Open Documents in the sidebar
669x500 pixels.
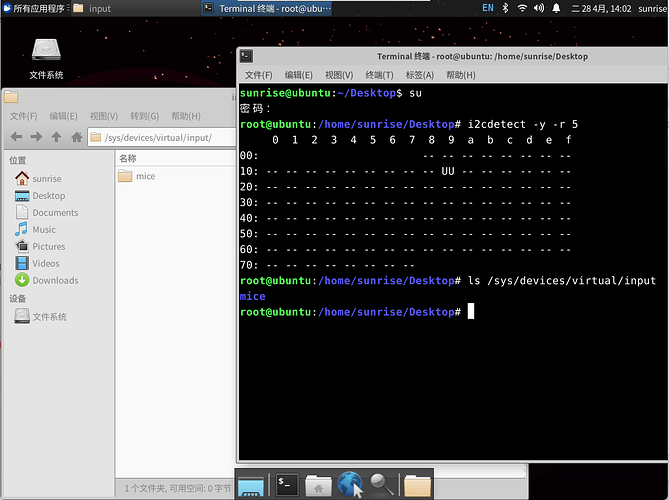(47, 212)
